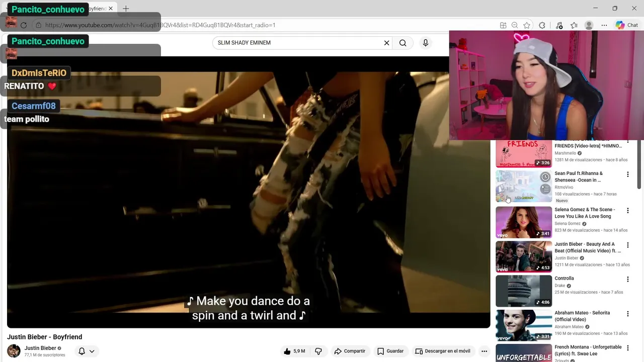The width and height of the screenshot is (644, 362).
Task: Click 77,1 M de suscriptores text
Action: coord(45,355)
